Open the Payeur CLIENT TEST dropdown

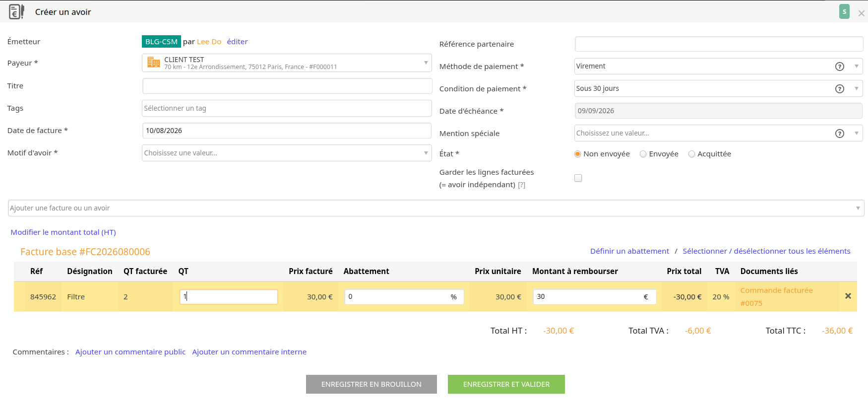[x=287, y=63]
